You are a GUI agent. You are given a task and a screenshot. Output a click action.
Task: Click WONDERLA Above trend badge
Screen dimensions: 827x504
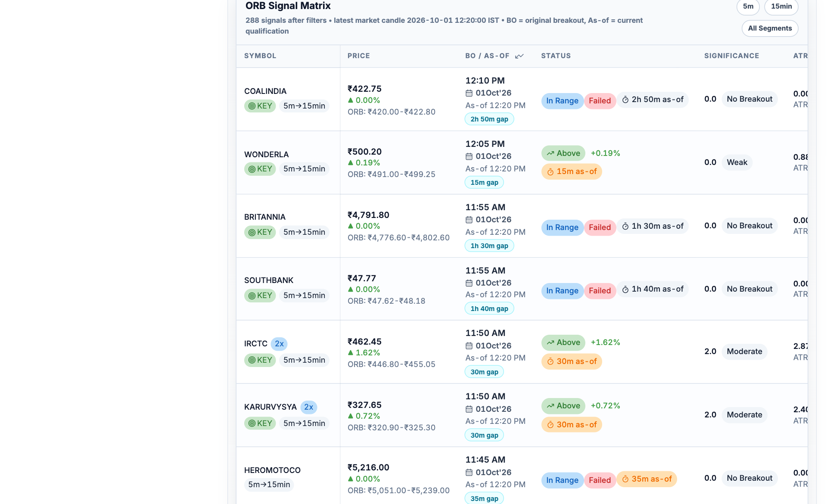[x=563, y=153]
